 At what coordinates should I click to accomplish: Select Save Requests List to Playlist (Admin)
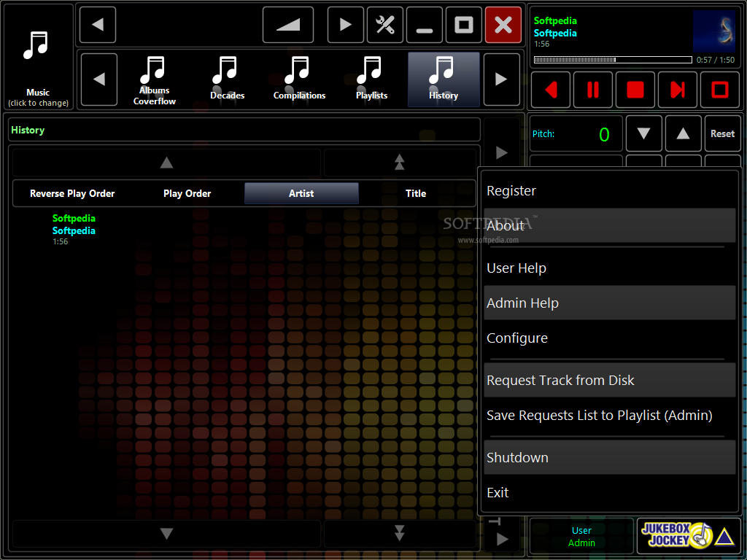click(x=609, y=415)
